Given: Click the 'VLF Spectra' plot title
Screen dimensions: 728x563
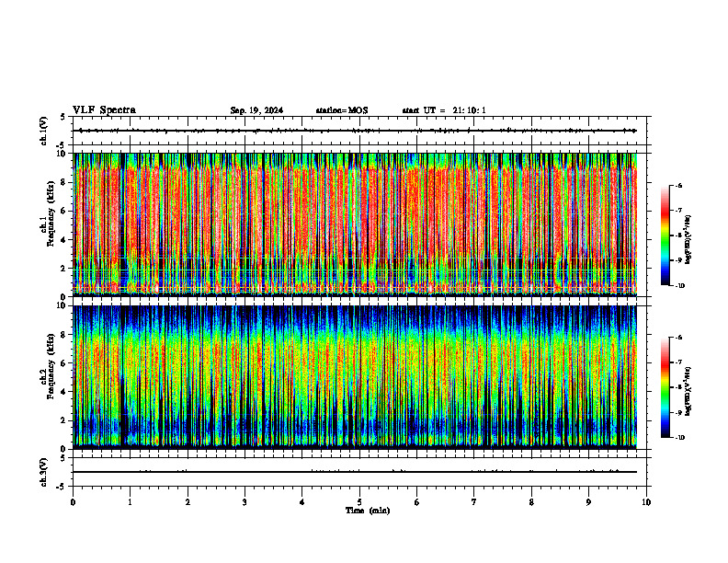Looking at the screenshot, I should tap(104, 110).
